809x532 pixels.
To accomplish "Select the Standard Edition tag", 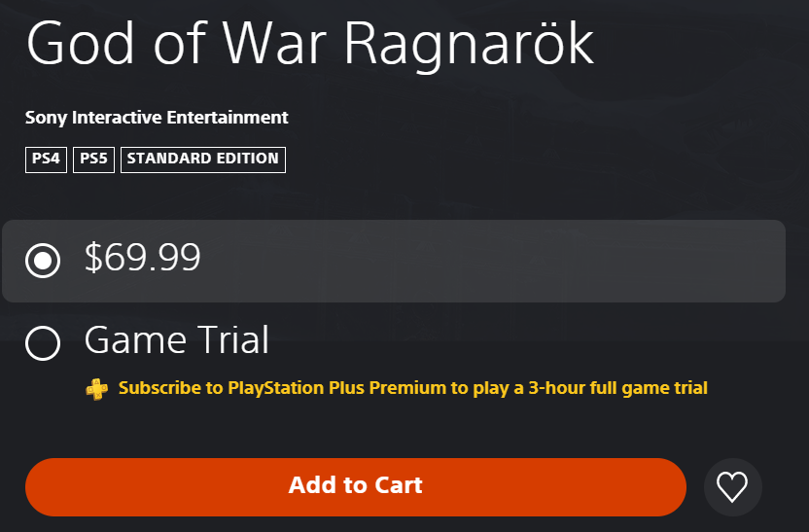I will [202, 159].
